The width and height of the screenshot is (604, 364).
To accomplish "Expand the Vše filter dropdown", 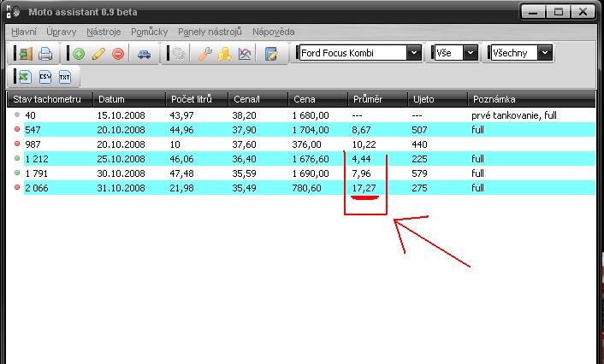I will pos(470,53).
